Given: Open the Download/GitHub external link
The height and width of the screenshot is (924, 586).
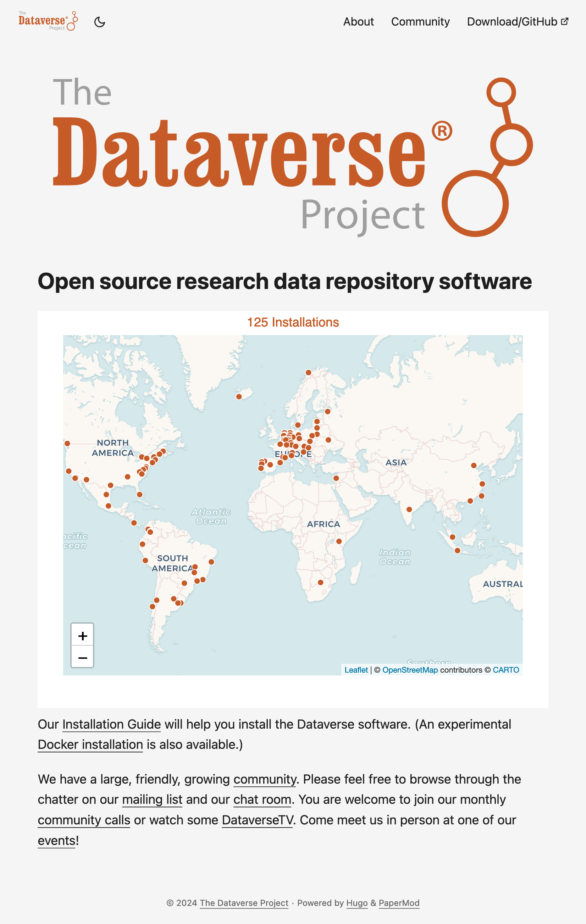Looking at the screenshot, I should click(x=517, y=22).
